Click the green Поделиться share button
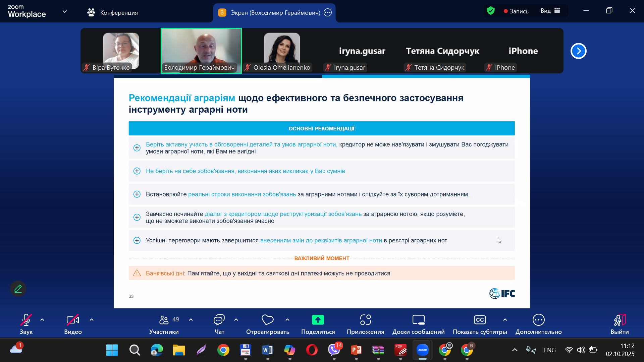The image size is (644, 362). tap(318, 320)
